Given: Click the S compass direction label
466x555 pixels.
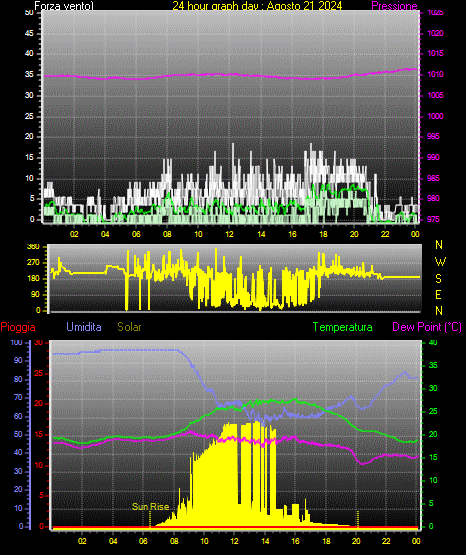Looking at the screenshot, I should click(438, 279).
